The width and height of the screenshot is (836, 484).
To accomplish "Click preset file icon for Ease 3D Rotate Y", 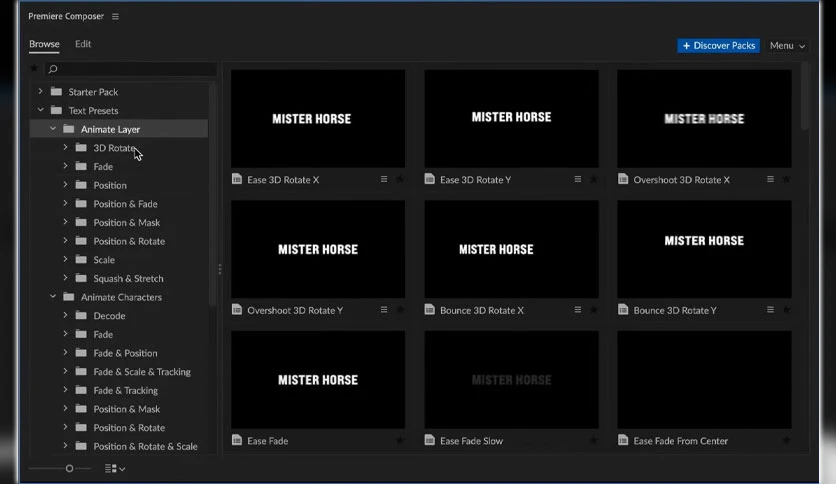I will tap(430, 179).
